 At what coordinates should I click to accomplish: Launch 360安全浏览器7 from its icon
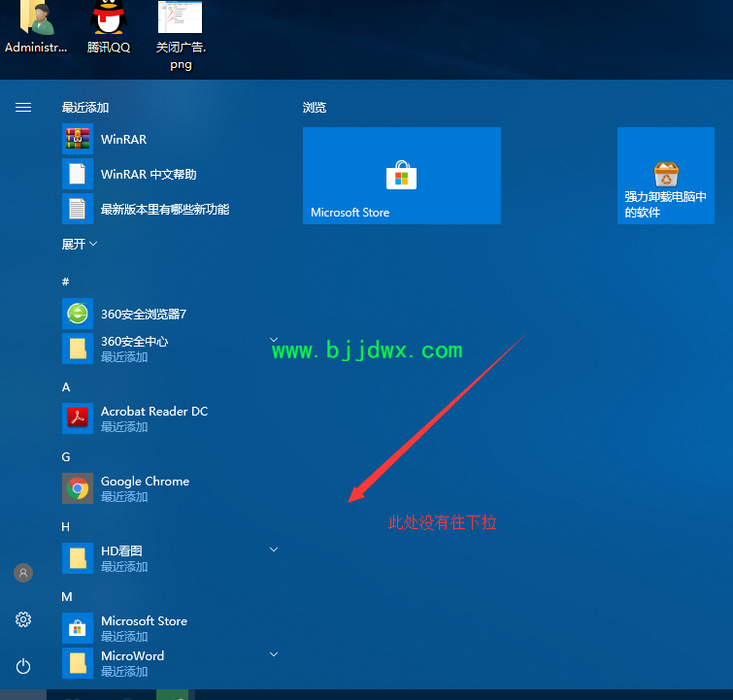78,314
